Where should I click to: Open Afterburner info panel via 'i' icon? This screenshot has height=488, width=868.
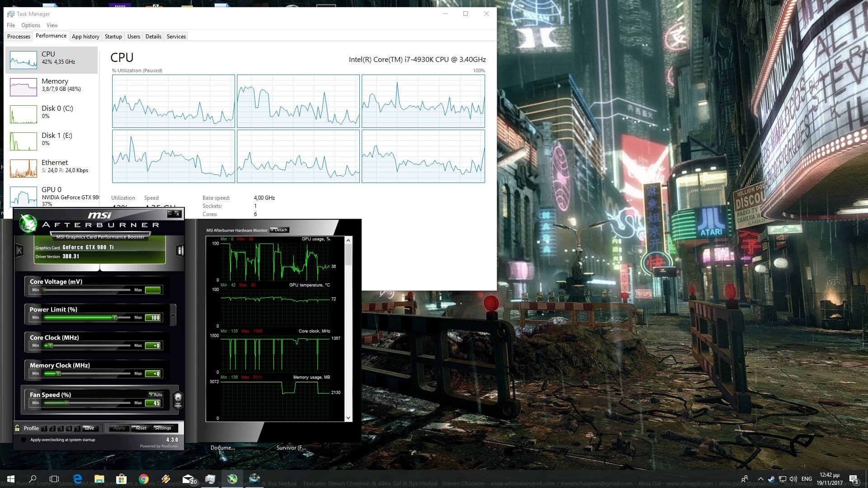pos(180,250)
